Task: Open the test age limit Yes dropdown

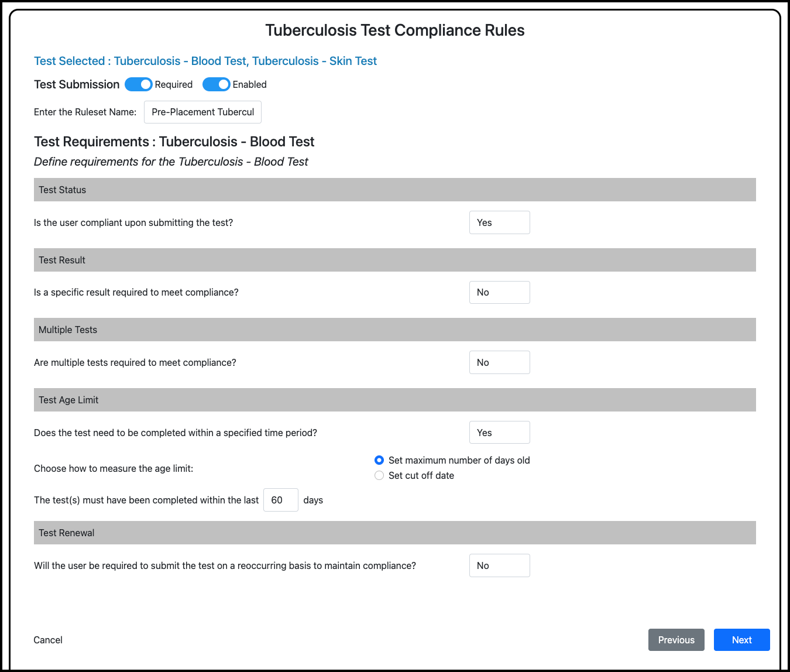Action: (x=499, y=433)
